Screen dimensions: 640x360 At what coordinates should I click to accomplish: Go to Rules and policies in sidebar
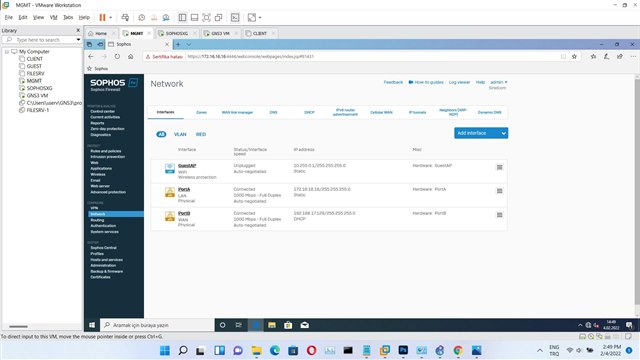106,151
